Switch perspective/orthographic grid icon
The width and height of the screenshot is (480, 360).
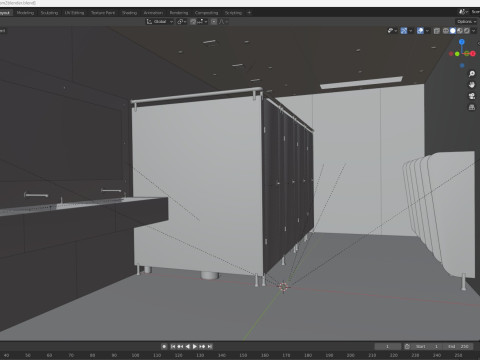(x=472, y=107)
